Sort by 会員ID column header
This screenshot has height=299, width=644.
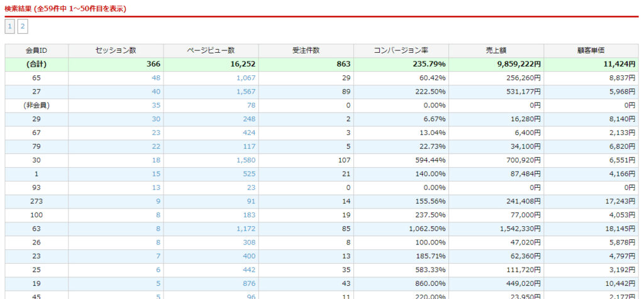36,51
